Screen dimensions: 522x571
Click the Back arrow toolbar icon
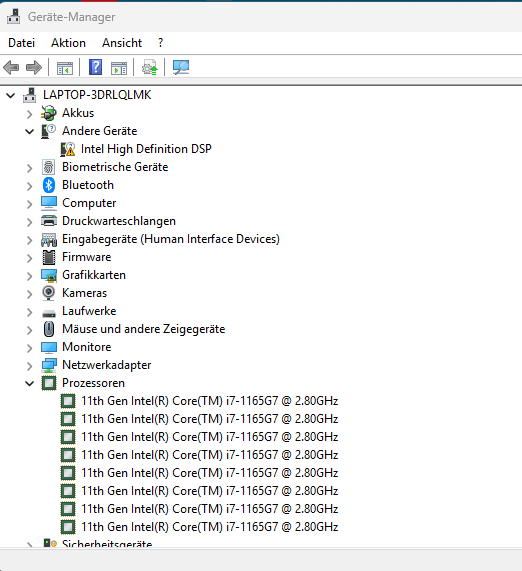click(11, 67)
